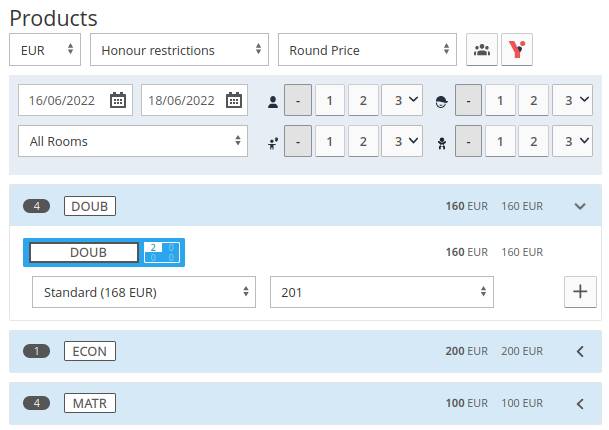
Task: Set teenagers count to 2
Action: pos(533,101)
